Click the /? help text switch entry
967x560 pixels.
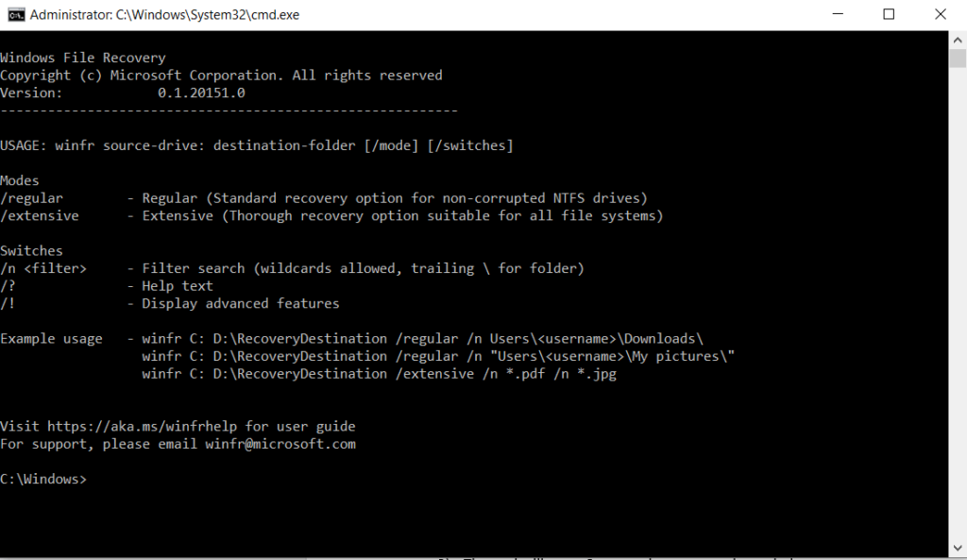coord(10,285)
